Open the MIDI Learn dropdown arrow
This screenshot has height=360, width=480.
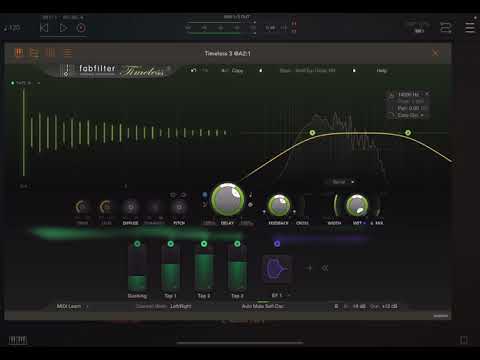point(87,306)
